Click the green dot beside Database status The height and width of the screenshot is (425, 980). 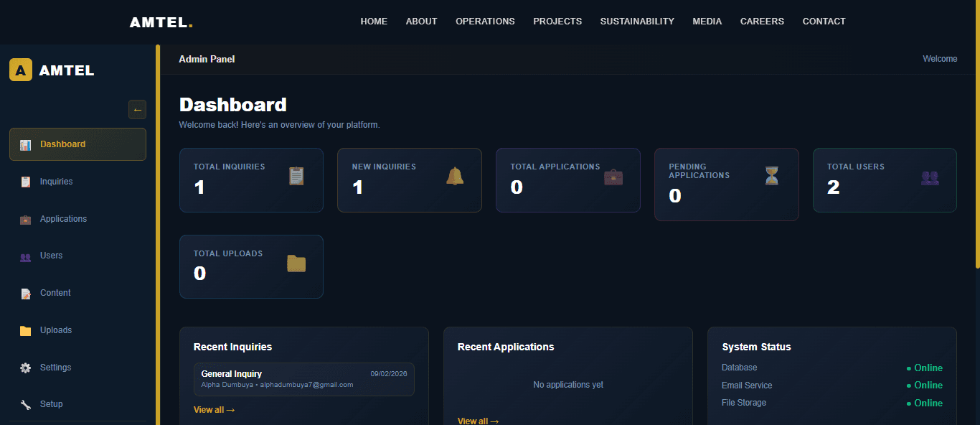[x=909, y=368]
